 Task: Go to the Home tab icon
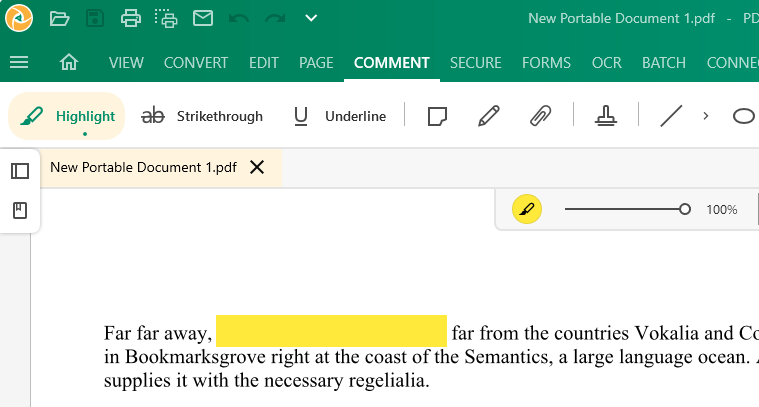click(69, 62)
